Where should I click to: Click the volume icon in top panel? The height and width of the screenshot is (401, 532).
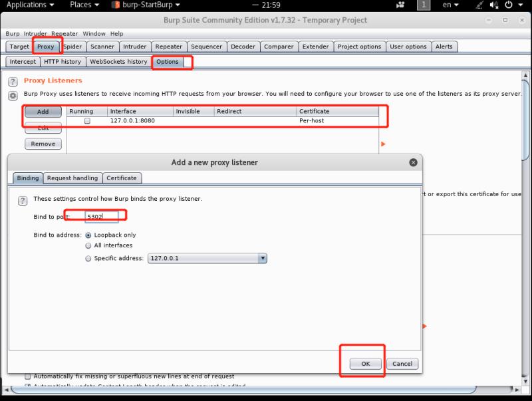493,5
